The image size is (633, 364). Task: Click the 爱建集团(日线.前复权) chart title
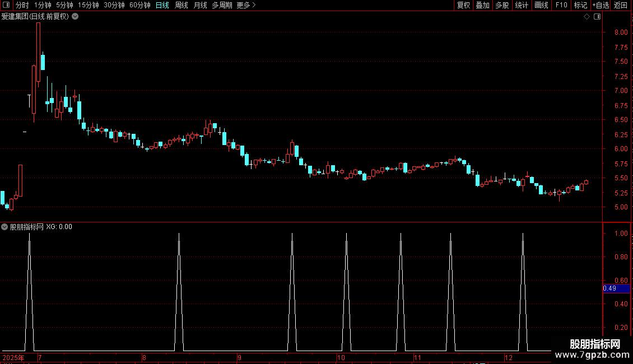(35, 17)
